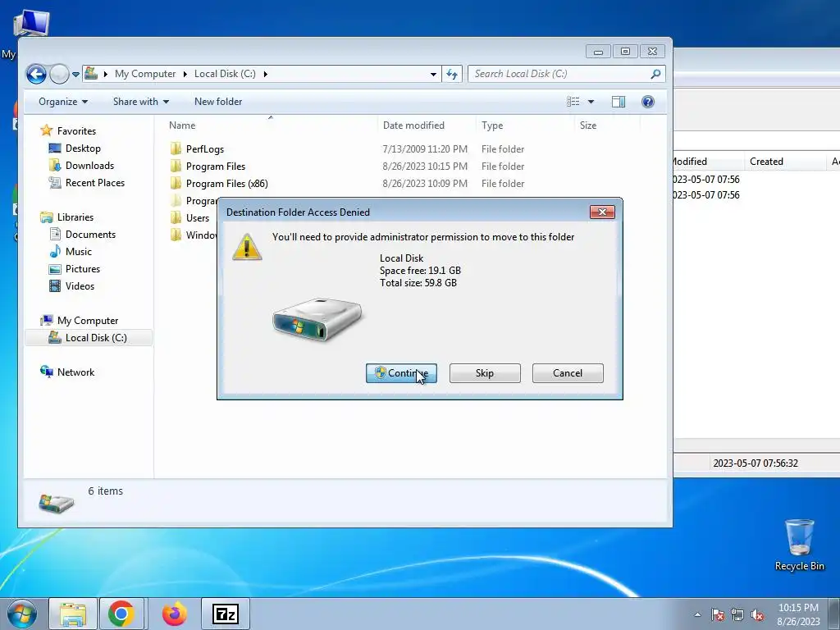Viewport: 840px width, 630px height.
Task: Open Firefox from taskbar
Action: click(174, 614)
